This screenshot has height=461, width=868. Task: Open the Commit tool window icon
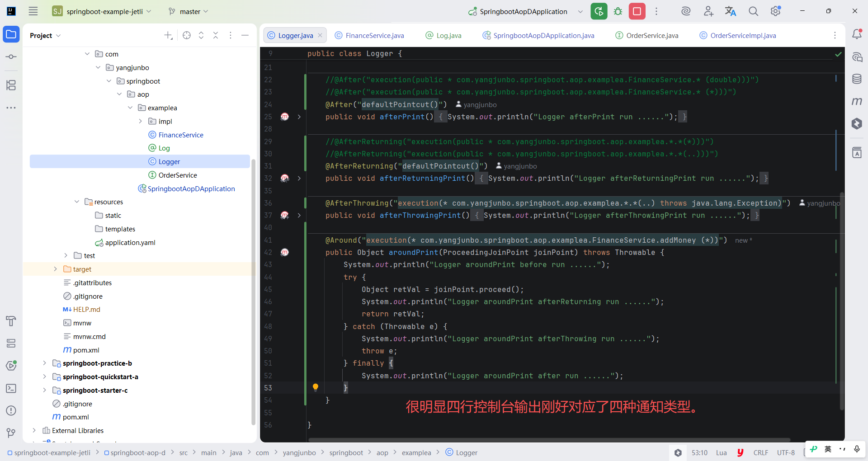[11, 57]
